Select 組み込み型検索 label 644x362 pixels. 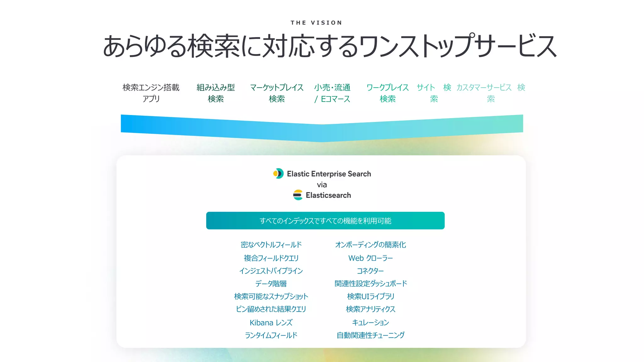click(x=216, y=93)
